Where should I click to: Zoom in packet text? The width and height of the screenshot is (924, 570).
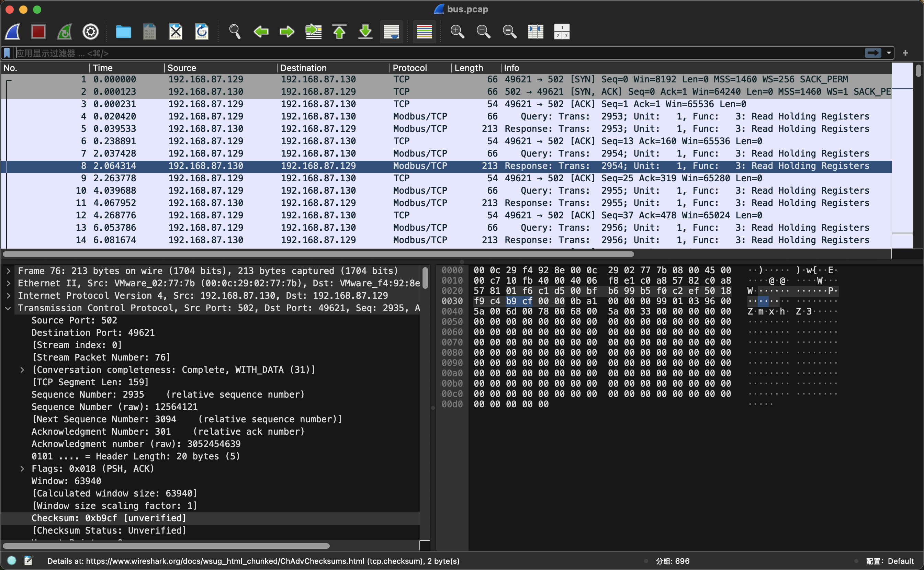(458, 32)
